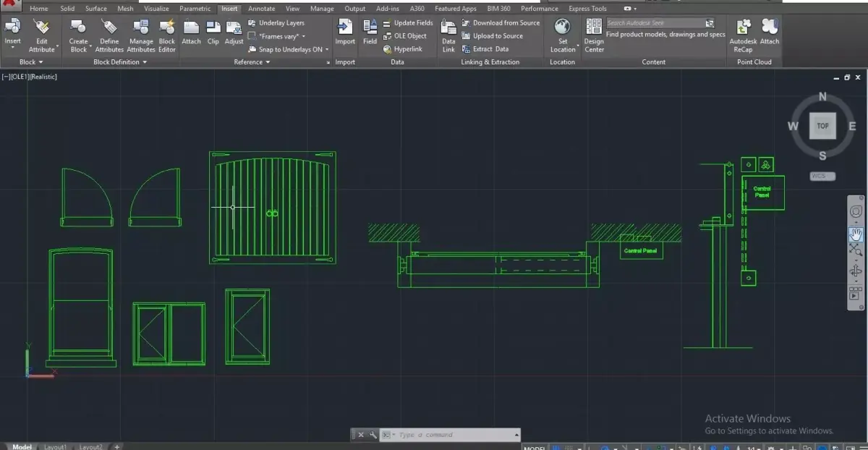This screenshot has height=450, width=868.
Task: Click the command line customize wrench icon
Action: point(373,435)
